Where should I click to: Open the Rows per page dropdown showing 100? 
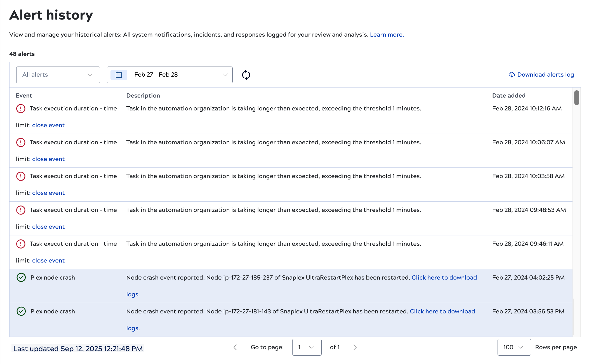[x=514, y=347]
